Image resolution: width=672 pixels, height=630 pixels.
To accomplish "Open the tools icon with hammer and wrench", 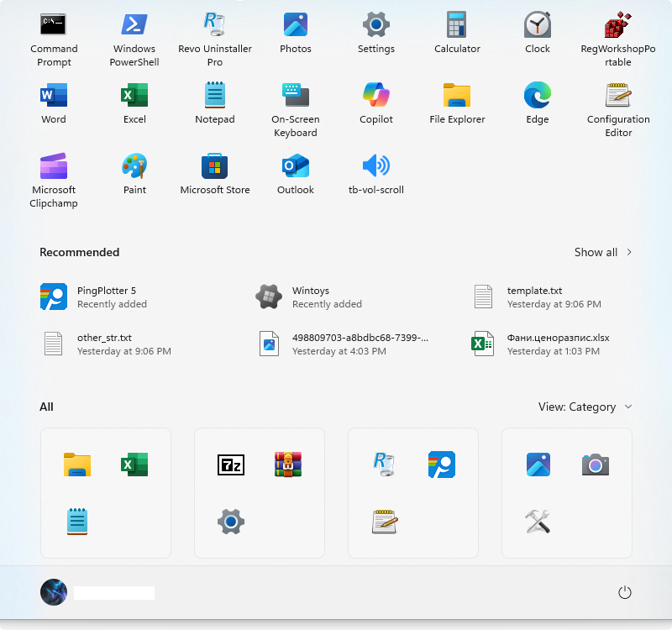I will coord(538,521).
